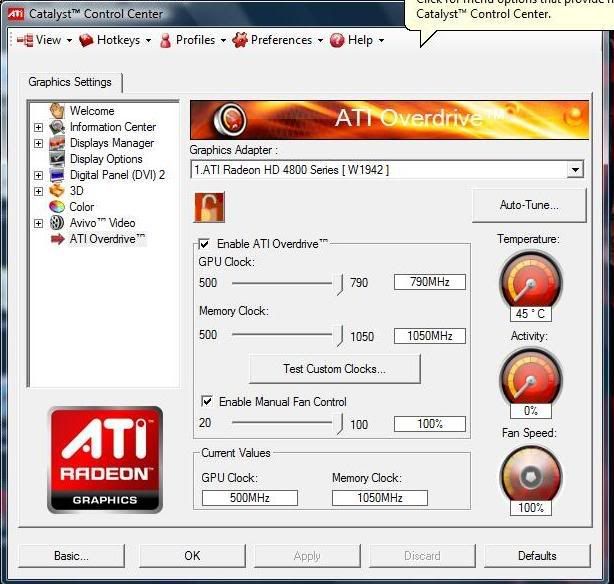
Task: Expand the Avivo Video tree node
Action: tap(38, 223)
